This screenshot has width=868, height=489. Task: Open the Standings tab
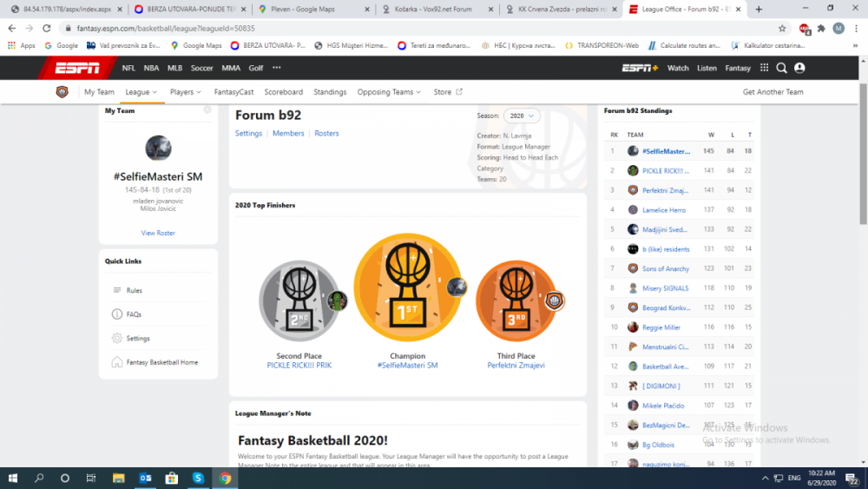click(330, 92)
